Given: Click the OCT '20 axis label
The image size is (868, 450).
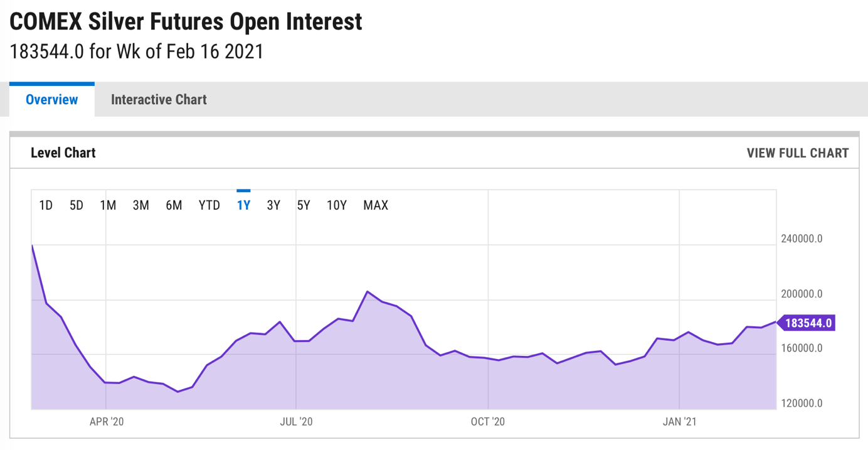Looking at the screenshot, I should [488, 422].
